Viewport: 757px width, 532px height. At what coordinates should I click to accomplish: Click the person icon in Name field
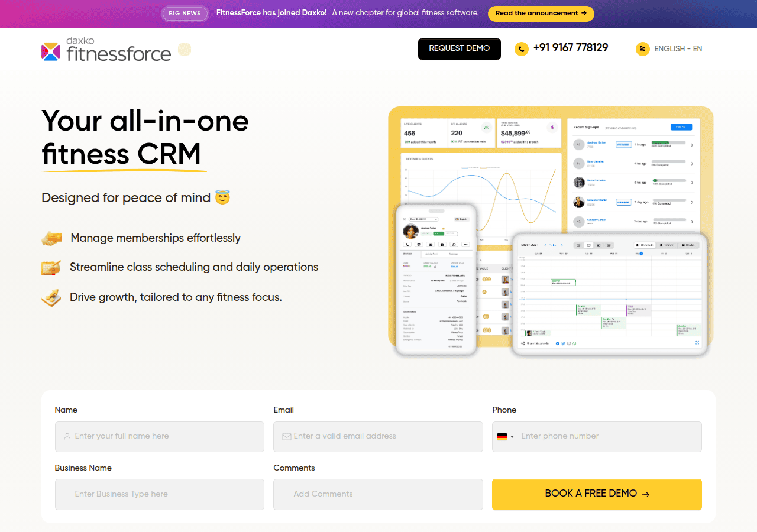click(67, 437)
